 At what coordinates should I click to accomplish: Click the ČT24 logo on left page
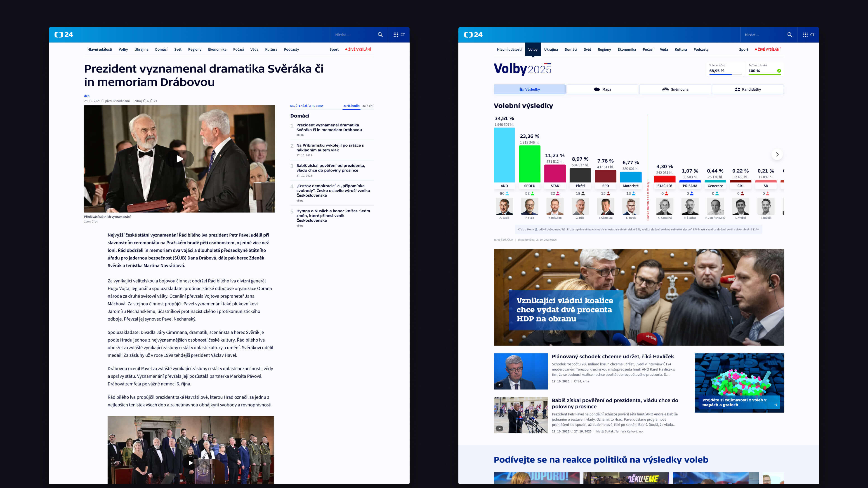pyautogui.click(x=64, y=35)
